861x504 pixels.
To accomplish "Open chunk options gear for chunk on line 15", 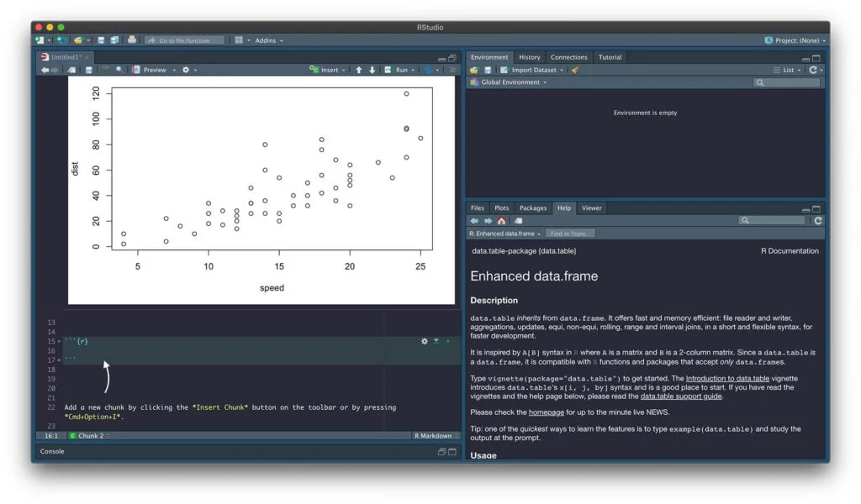I will (425, 341).
